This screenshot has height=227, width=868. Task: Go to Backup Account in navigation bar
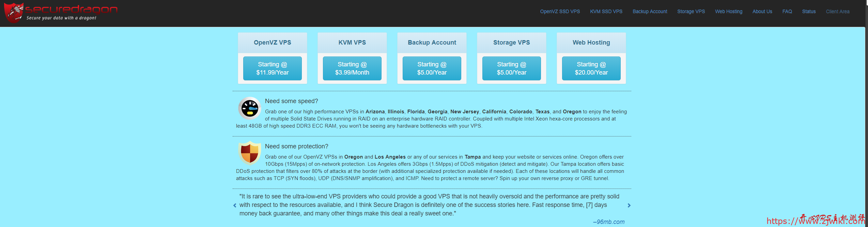tap(650, 12)
